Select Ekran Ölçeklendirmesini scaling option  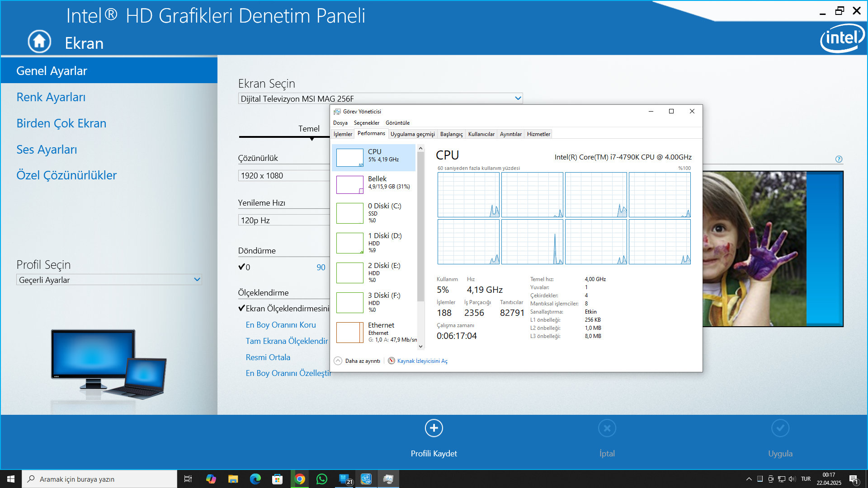click(x=284, y=309)
